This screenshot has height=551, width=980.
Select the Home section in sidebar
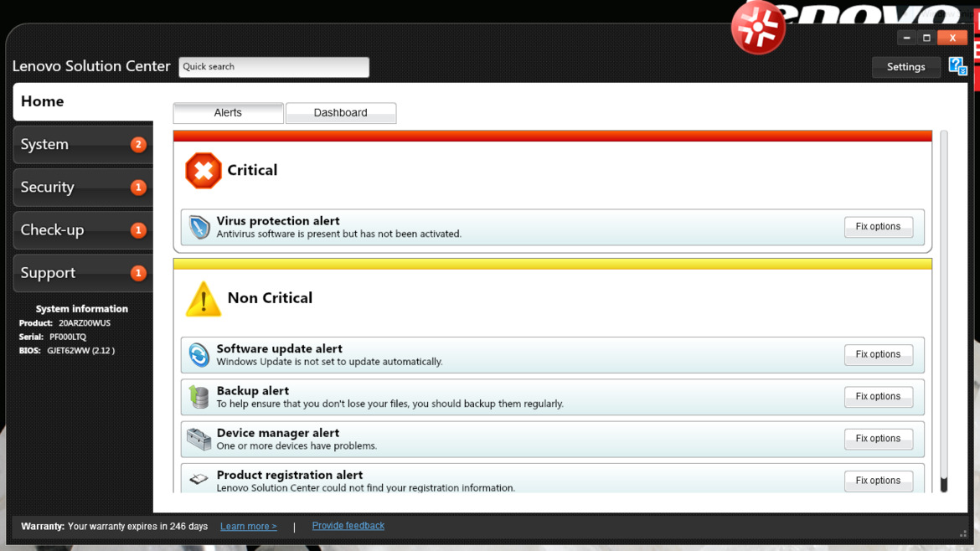pos(83,102)
